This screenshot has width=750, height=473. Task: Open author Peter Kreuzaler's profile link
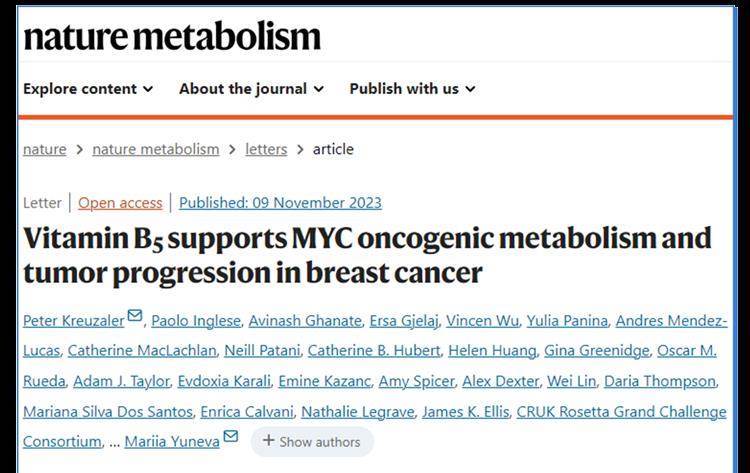(x=74, y=321)
